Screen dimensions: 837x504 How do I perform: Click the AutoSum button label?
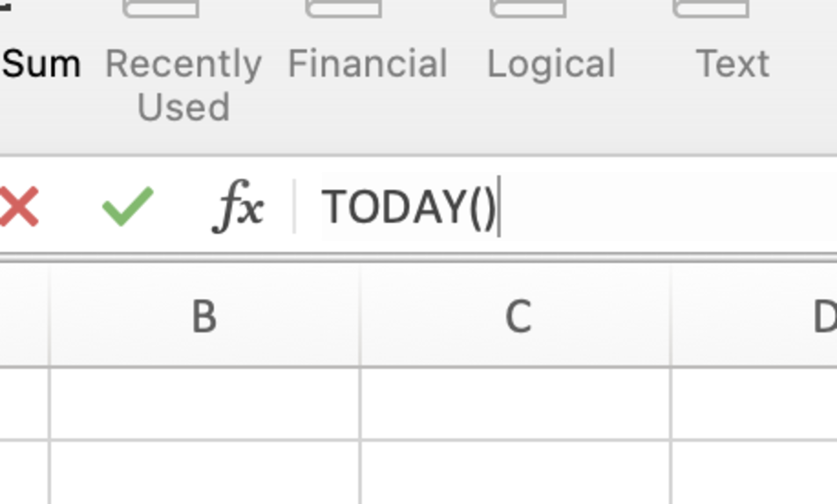[40, 64]
